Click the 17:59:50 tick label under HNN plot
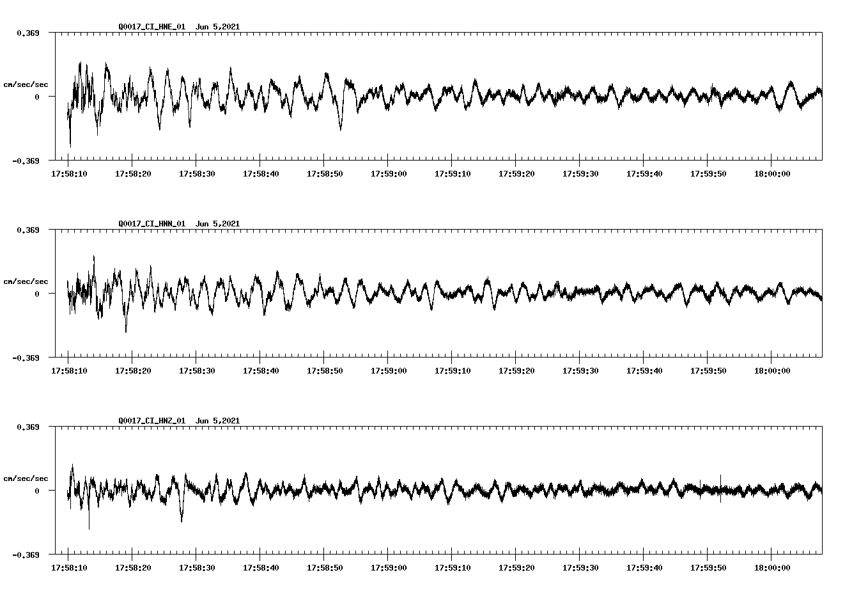This screenshot has width=868, height=591. [x=708, y=371]
